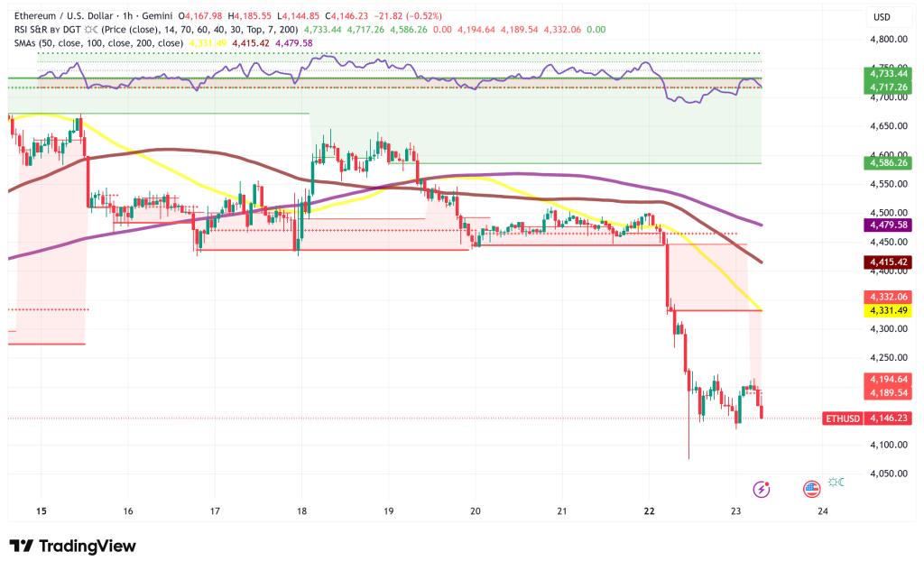This screenshot has width=924, height=570.
Task: Click the Ethereum / U.S. Dollar symbol title
Action: pos(63,16)
